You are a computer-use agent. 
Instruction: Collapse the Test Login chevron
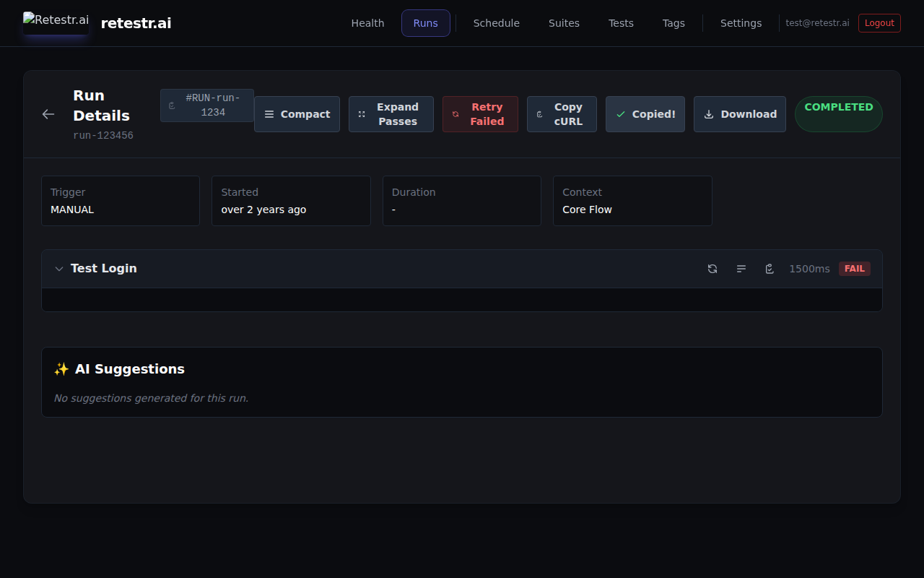coord(59,269)
